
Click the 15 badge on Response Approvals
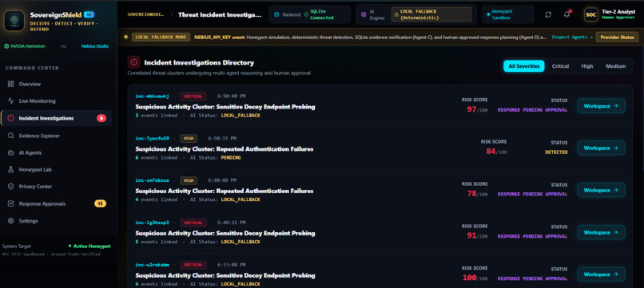click(100, 203)
